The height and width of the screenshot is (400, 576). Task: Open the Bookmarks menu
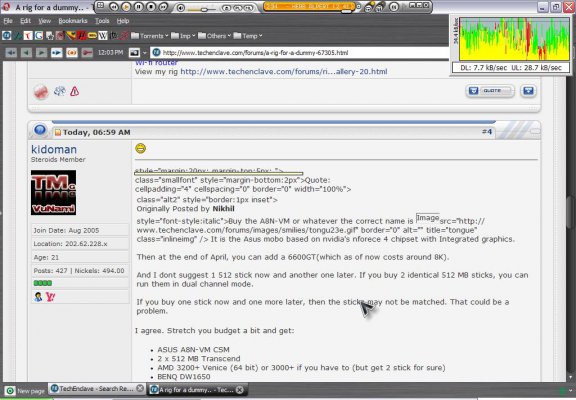(73, 21)
